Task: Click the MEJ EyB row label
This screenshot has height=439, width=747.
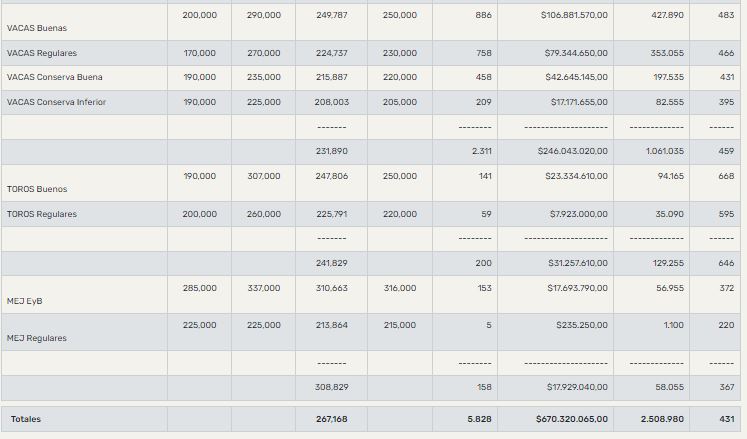Action: point(23,300)
